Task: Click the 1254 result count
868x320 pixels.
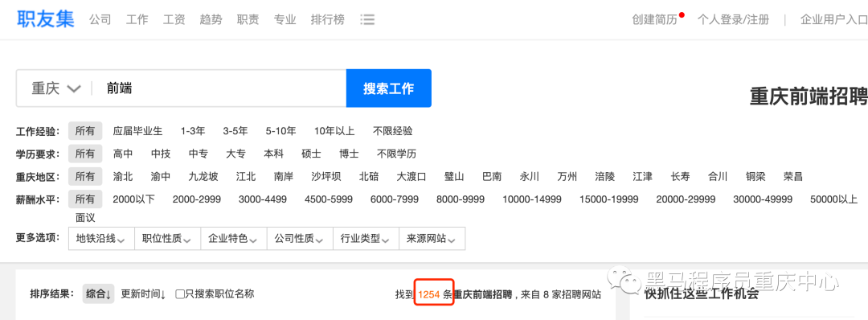Action: pyautogui.click(x=428, y=295)
